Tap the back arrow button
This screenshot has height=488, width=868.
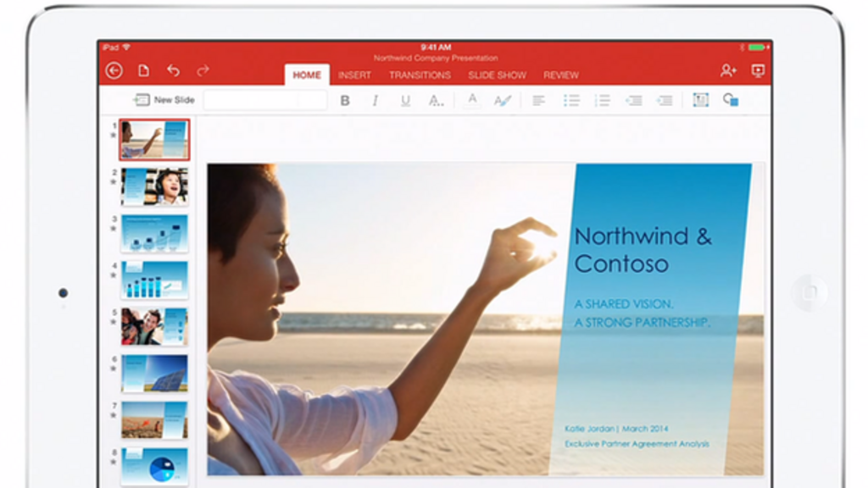(x=114, y=70)
